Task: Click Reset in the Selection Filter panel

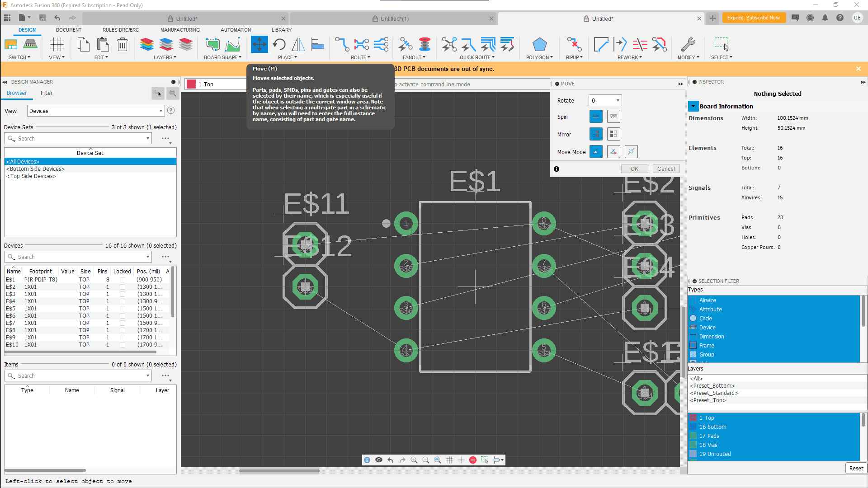Action: [x=855, y=468]
